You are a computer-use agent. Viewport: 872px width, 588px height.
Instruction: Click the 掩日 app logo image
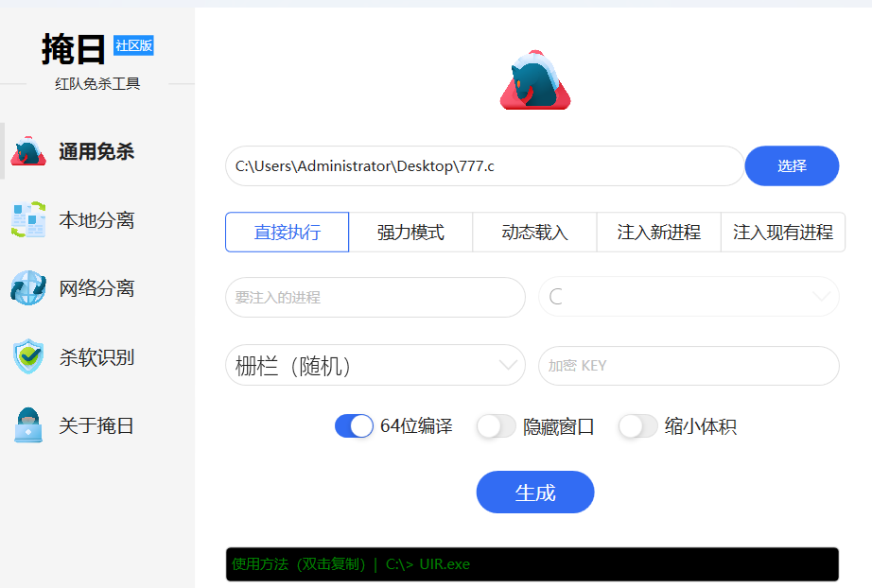pyautogui.click(x=534, y=78)
